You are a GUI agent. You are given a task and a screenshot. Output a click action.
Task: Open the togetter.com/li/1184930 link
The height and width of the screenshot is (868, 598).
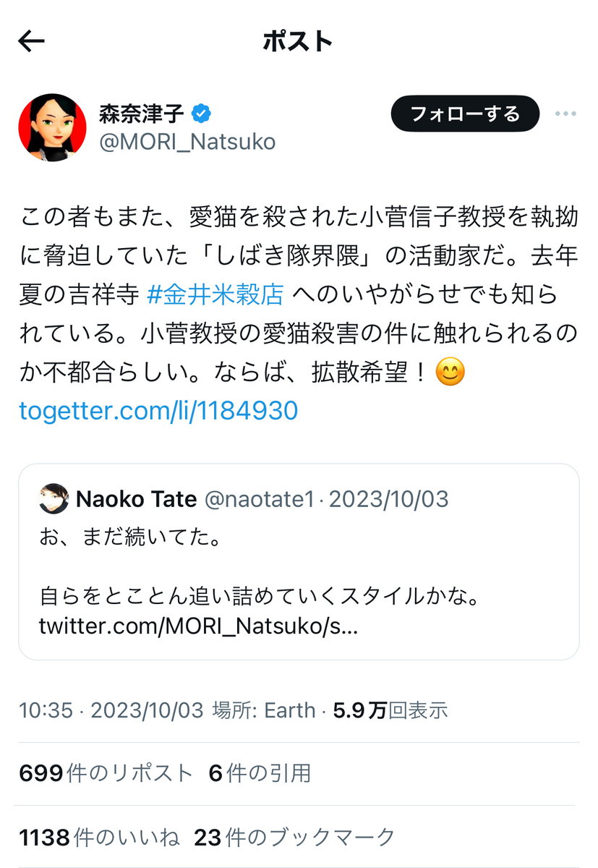pos(158,411)
